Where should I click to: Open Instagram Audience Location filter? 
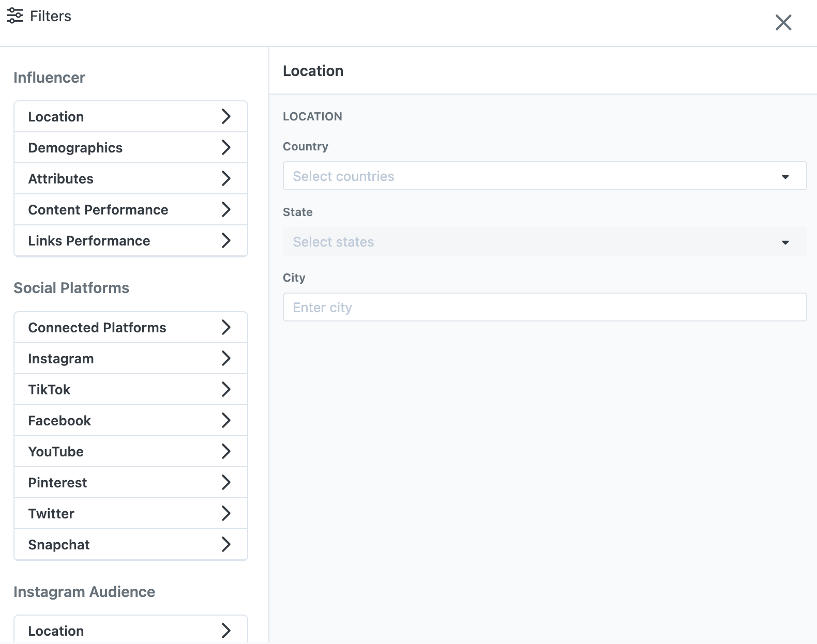(x=131, y=630)
